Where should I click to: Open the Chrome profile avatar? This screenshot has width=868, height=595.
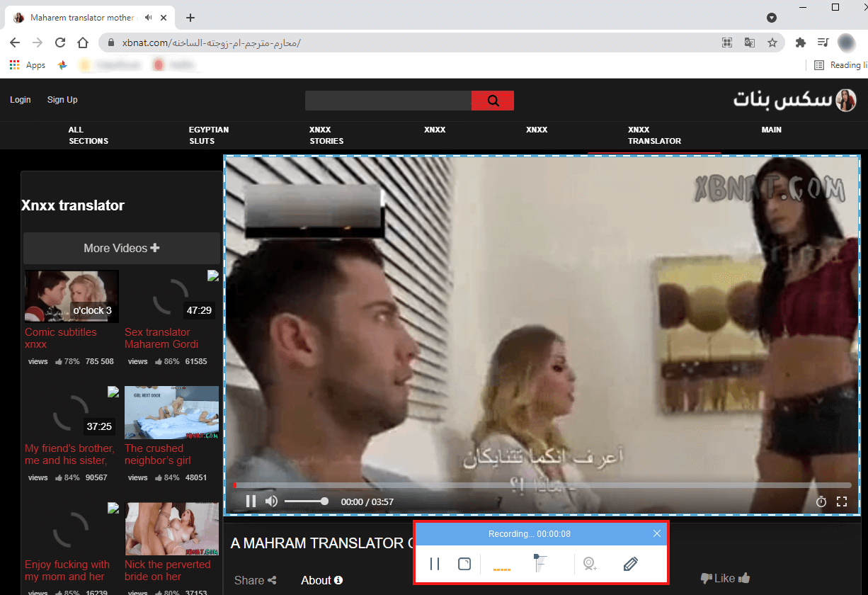coord(846,42)
